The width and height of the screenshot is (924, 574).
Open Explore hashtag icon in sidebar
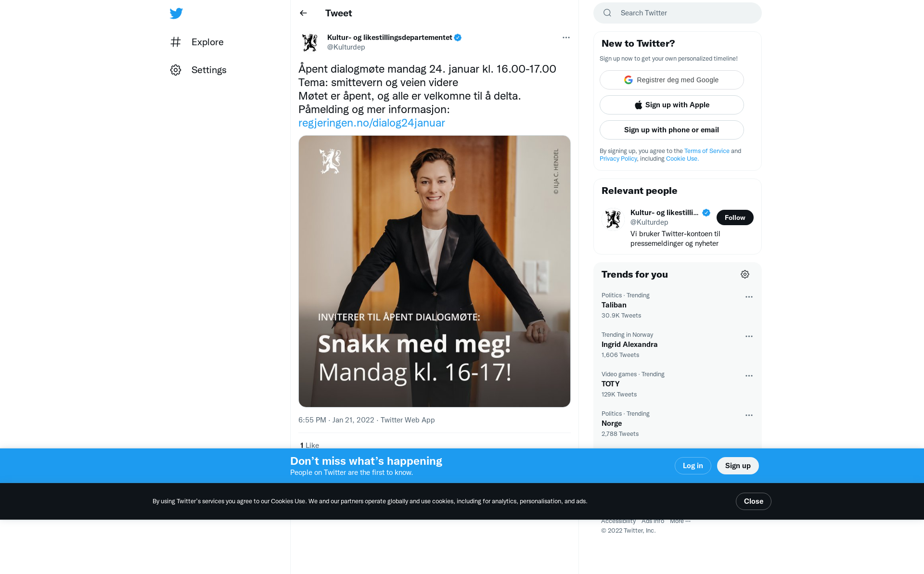176,42
